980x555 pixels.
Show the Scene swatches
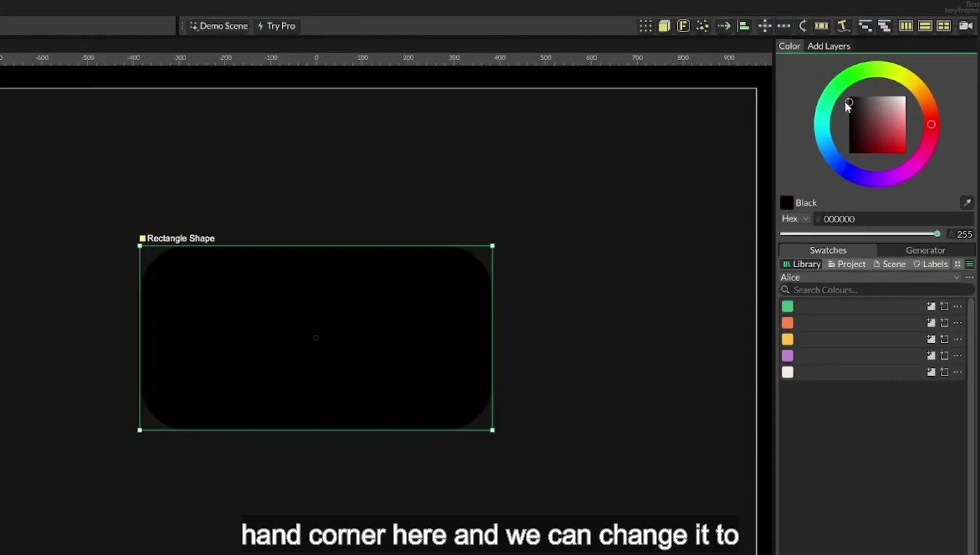(889, 264)
